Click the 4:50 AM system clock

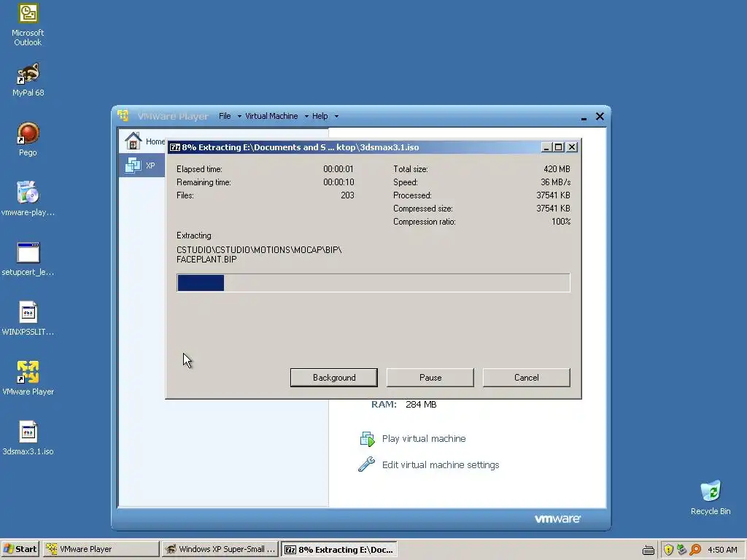coord(722,550)
